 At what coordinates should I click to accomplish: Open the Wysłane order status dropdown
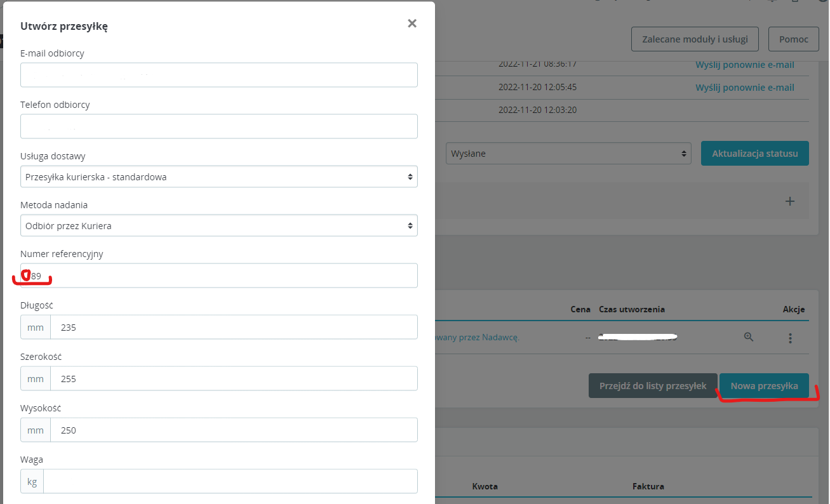coord(568,153)
